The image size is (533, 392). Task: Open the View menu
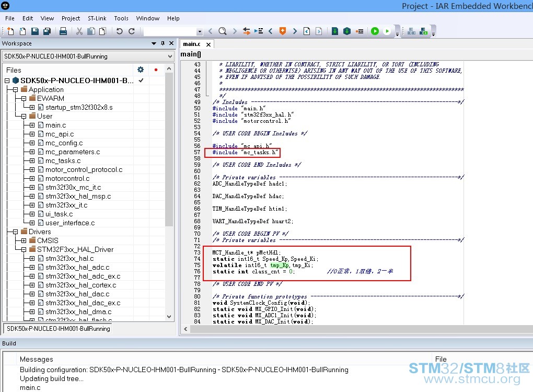[47, 18]
